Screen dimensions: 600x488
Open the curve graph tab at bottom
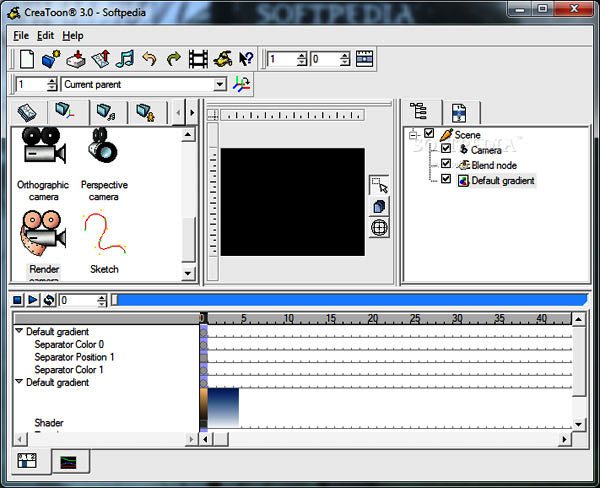coord(69,462)
